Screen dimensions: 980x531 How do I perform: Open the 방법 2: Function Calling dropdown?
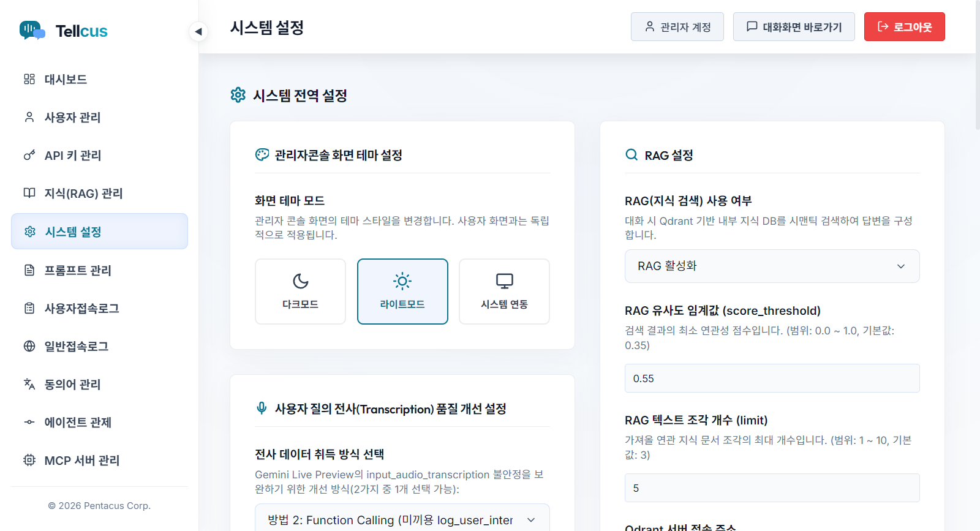[402, 520]
